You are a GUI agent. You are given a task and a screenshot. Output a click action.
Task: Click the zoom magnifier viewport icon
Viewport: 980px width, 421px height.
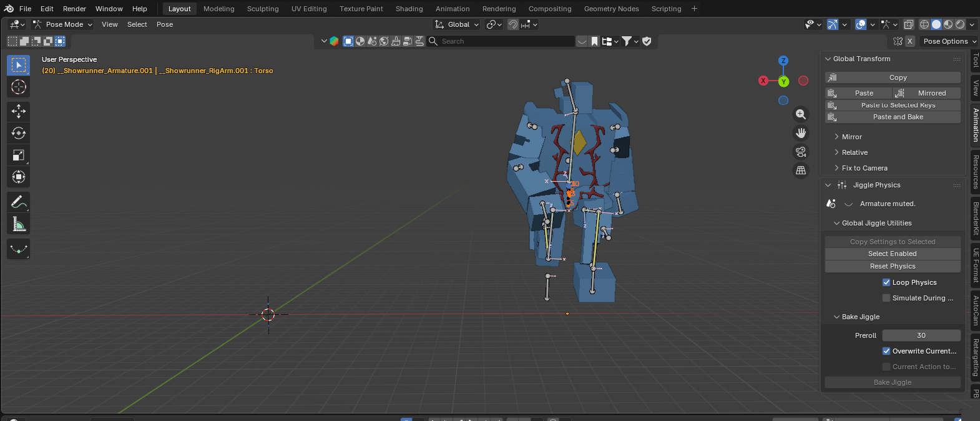coord(801,114)
